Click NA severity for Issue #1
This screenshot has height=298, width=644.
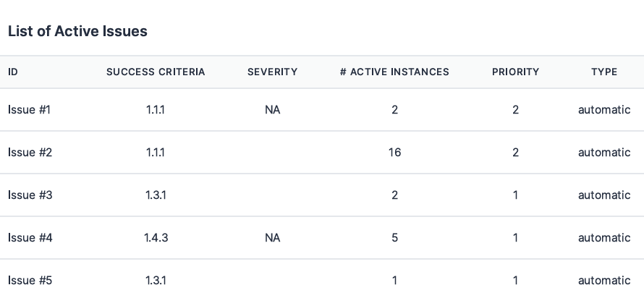pyautogui.click(x=272, y=110)
